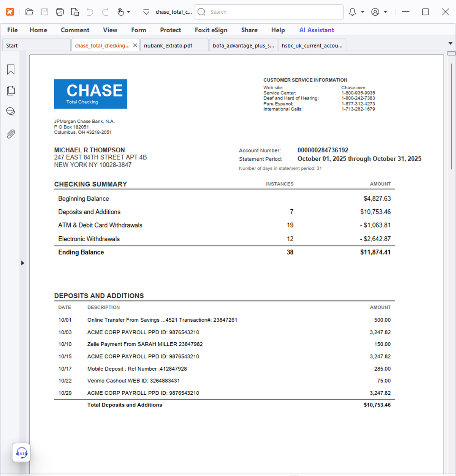Open the Pages thumbnails panel icon

[11, 90]
